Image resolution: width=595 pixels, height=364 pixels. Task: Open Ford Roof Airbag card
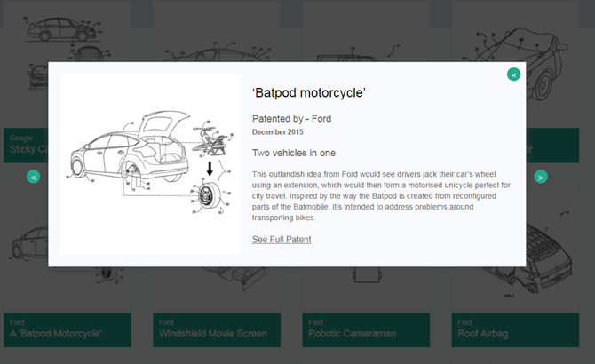tap(515, 329)
